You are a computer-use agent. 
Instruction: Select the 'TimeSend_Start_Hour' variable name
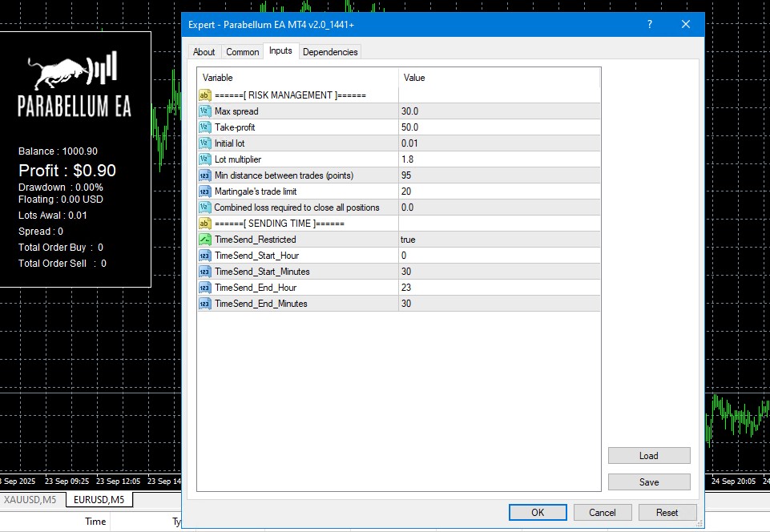click(x=257, y=256)
